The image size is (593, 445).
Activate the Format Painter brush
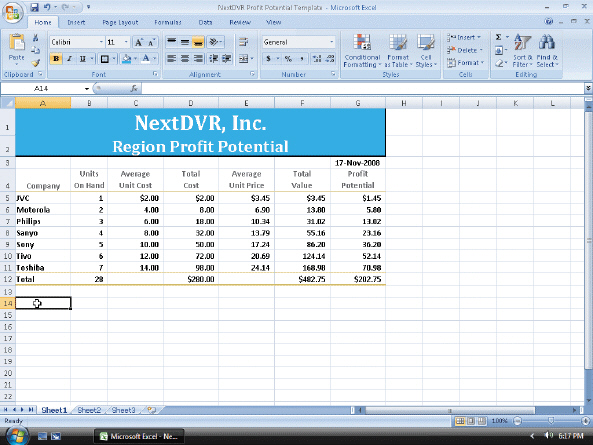tap(36, 62)
